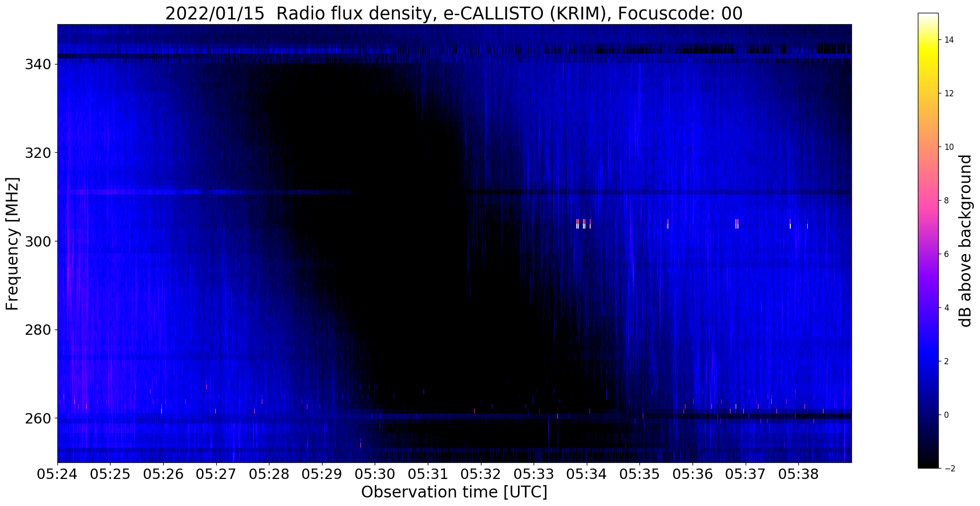Image resolution: width=980 pixels, height=506 pixels.
Task: Click the 05:34 time tick label
Action: pos(587,474)
